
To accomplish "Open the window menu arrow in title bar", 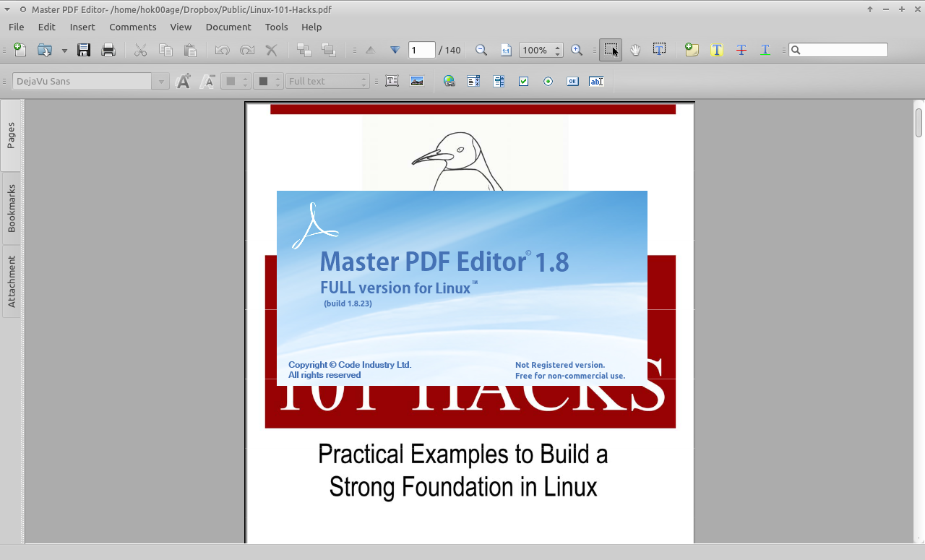I will 7,9.
